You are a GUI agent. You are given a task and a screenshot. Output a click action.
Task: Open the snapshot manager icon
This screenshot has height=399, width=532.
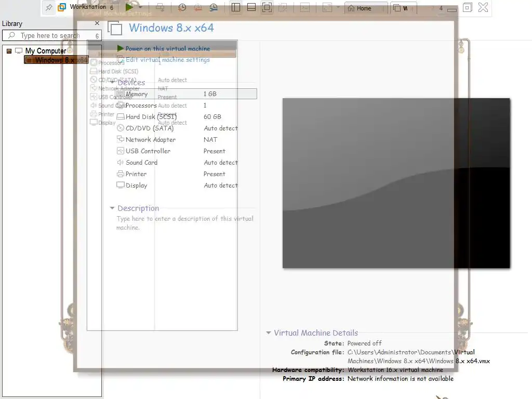click(214, 7)
